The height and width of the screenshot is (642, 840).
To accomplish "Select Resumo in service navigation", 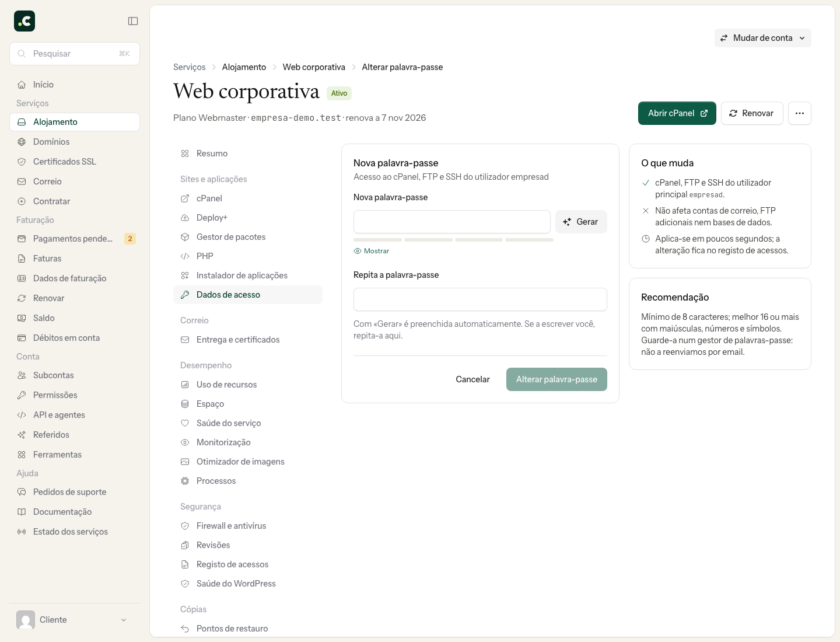I will [x=248, y=153].
